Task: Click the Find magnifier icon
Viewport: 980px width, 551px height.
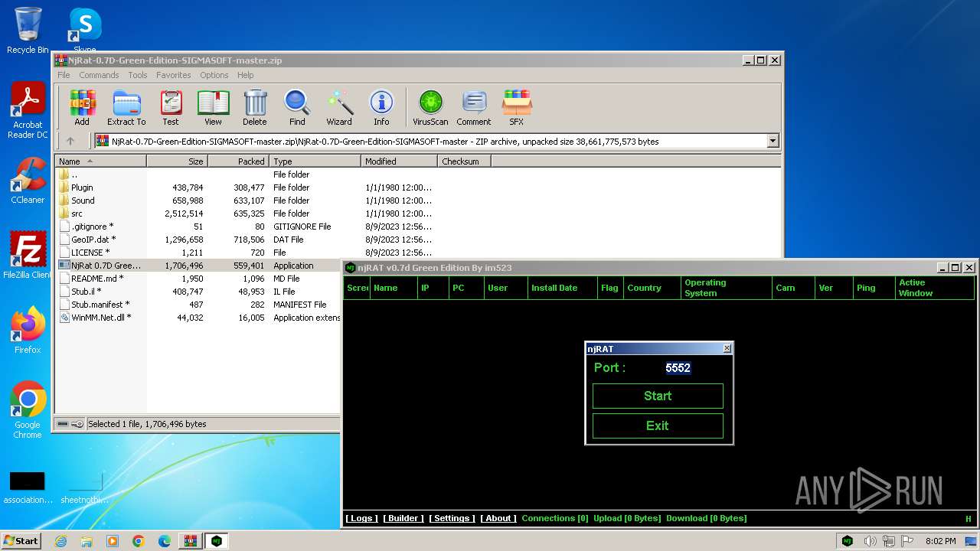Action: 297,107
